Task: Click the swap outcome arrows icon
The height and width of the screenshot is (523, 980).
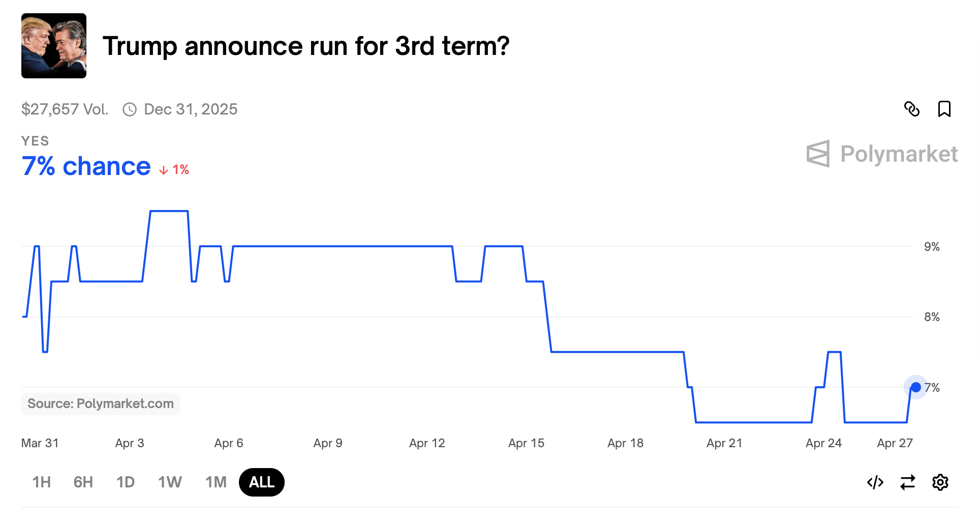Action: (908, 482)
